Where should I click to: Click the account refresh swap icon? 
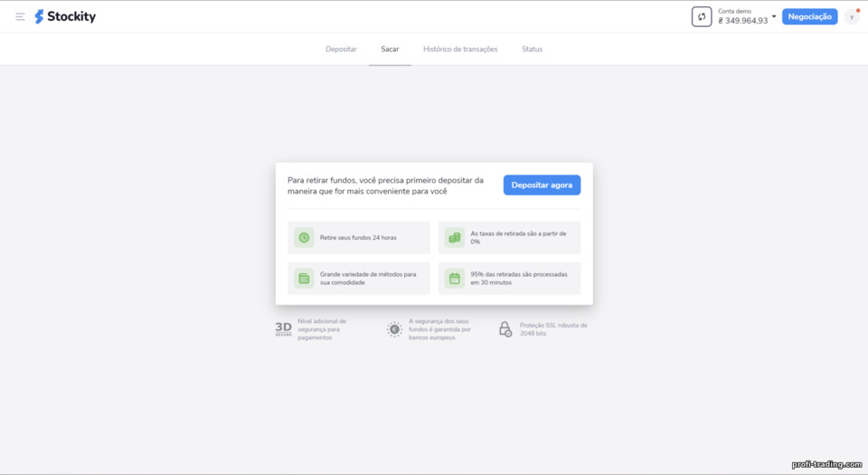tap(702, 16)
